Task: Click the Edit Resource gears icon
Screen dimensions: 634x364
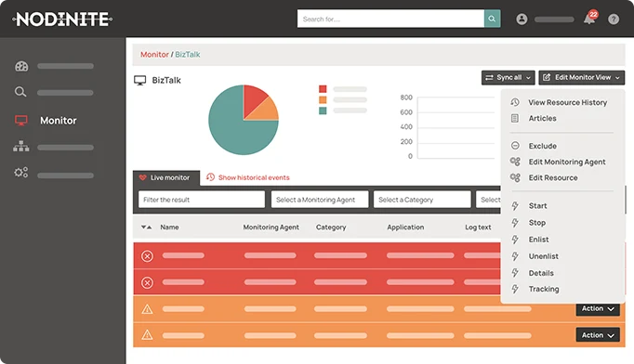Action: point(515,177)
